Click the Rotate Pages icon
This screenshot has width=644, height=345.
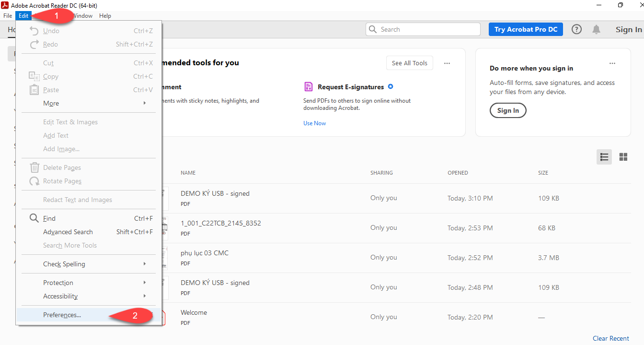34,181
